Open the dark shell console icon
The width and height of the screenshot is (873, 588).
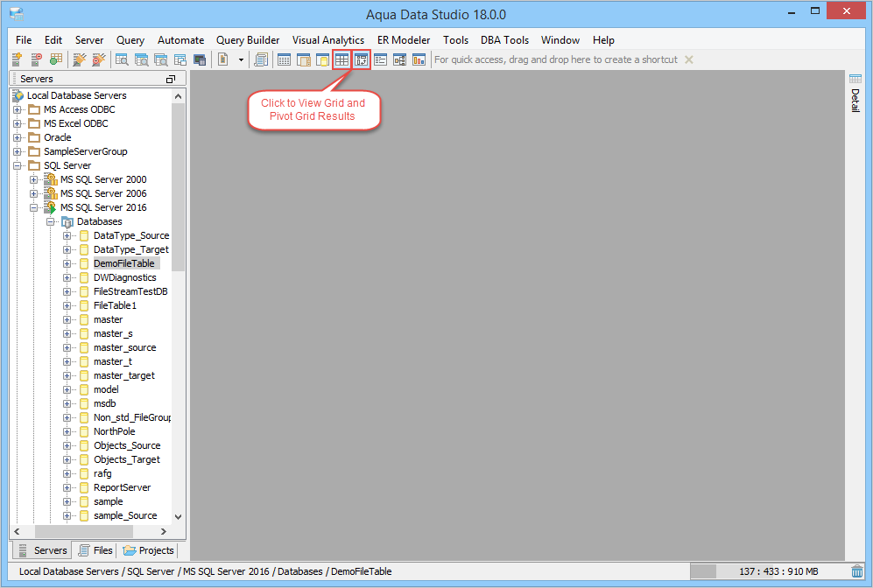[x=200, y=59]
